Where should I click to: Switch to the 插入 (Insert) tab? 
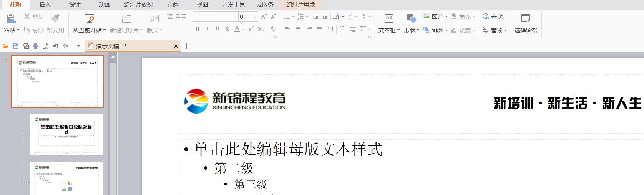(45, 5)
